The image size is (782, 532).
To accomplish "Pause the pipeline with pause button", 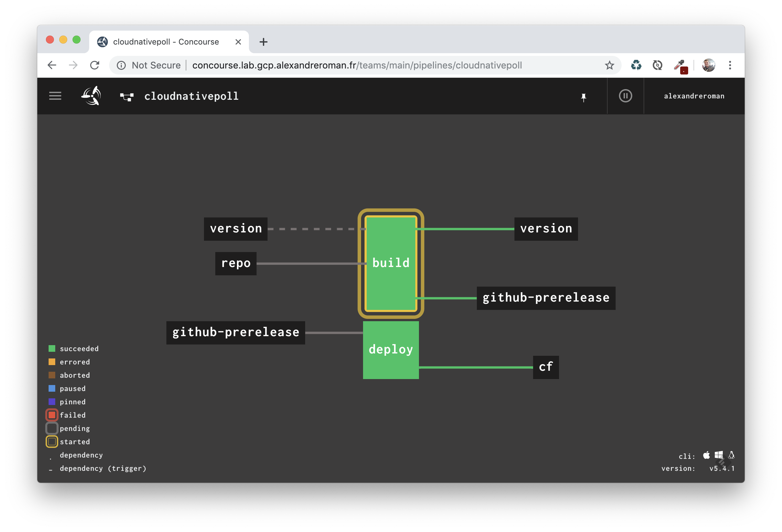I will pos(625,96).
